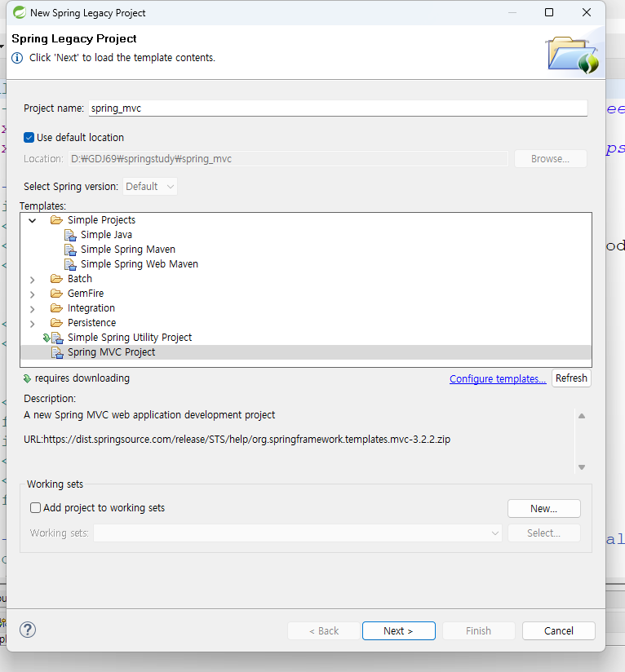Click the Batch folder icon
The height and width of the screenshot is (672, 625).
point(56,279)
